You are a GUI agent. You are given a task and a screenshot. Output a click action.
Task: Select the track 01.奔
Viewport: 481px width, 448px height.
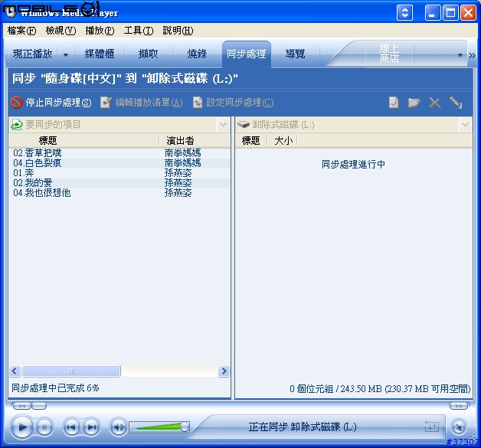point(24,173)
